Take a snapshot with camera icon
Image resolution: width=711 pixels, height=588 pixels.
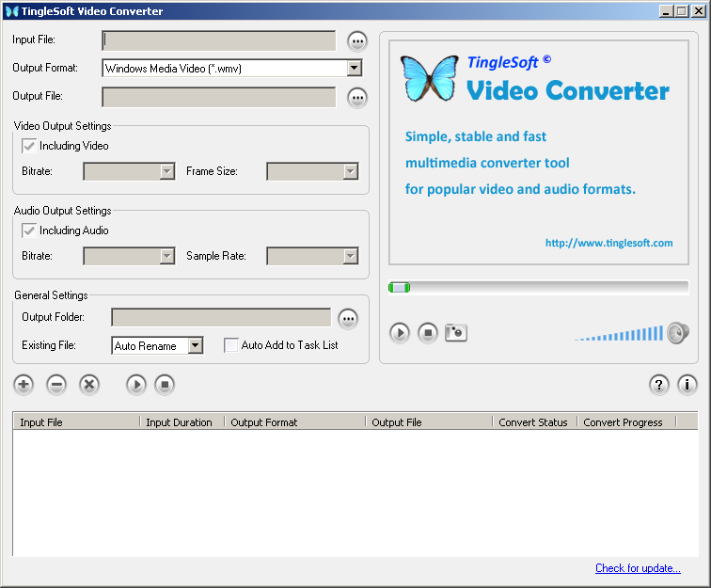pos(456,333)
